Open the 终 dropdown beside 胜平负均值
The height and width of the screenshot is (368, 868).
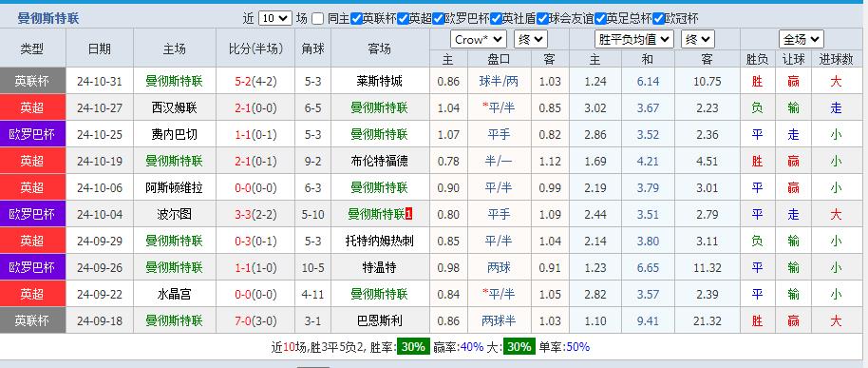[698, 39]
